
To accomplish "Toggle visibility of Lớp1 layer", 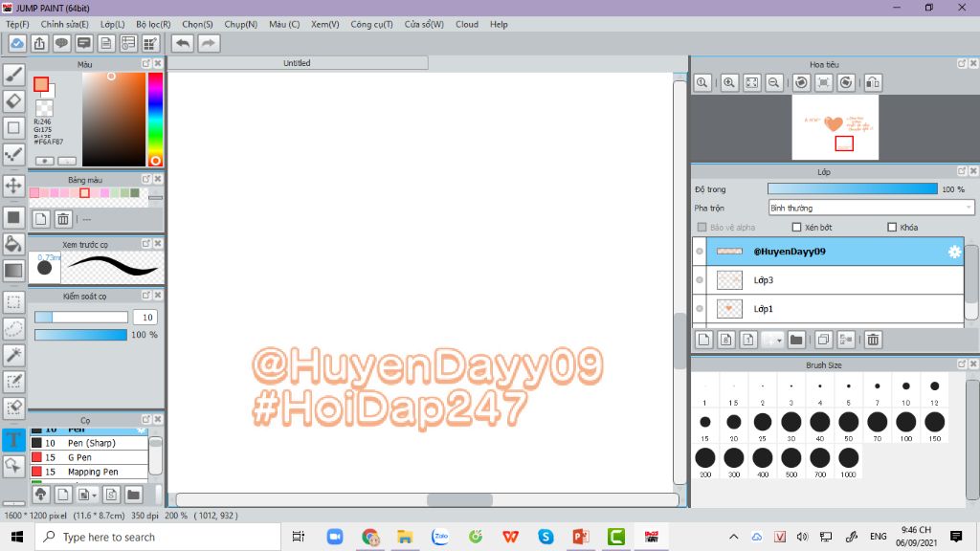I will tap(700, 309).
